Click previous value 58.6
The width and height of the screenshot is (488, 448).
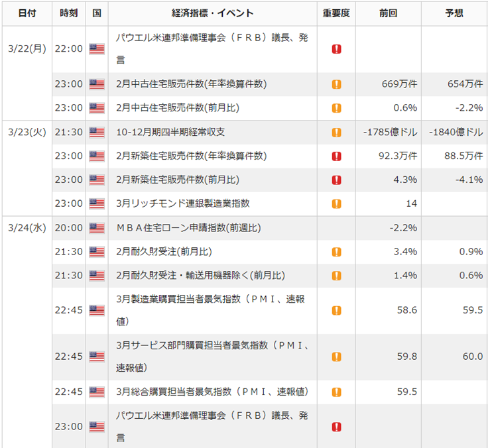[x=407, y=310]
